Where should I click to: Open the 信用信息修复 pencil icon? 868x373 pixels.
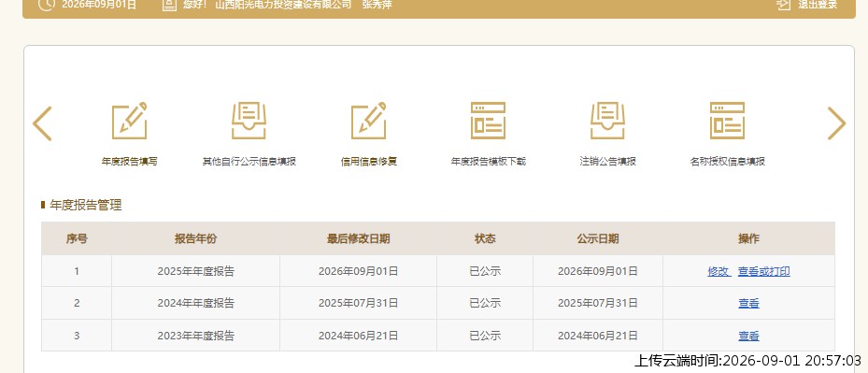click(x=369, y=121)
